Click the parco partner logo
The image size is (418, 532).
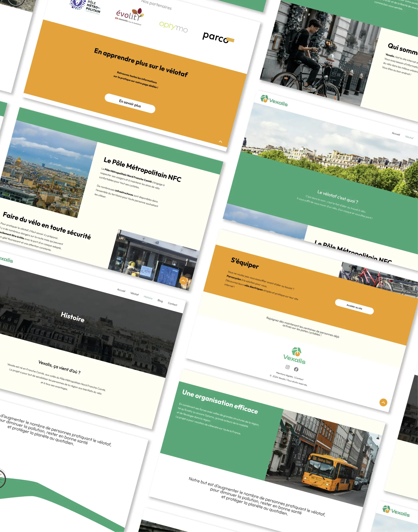pyautogui.click(x=218, y=38)
